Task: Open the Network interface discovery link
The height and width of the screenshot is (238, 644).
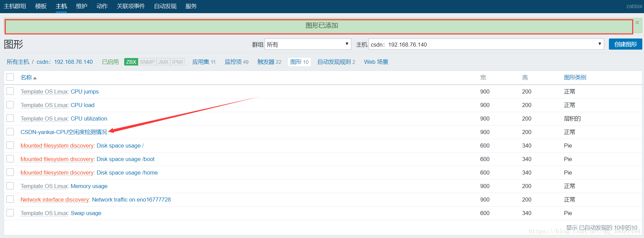Action: click(55, 200)
